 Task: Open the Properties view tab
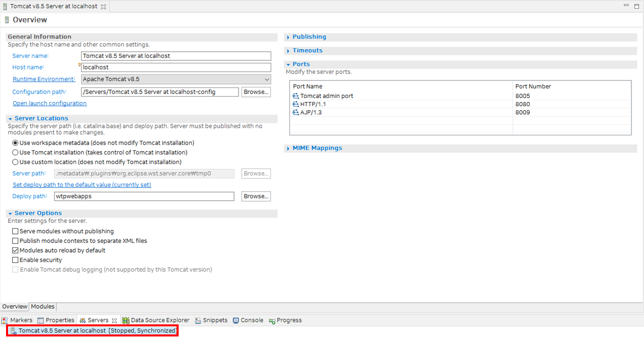[x=56, y=320]
